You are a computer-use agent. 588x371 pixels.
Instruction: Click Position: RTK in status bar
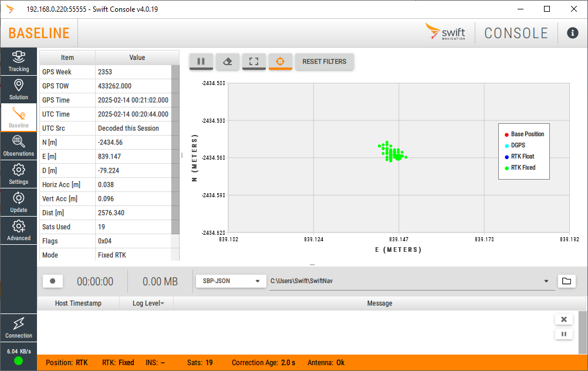click(x=67, y=363)
